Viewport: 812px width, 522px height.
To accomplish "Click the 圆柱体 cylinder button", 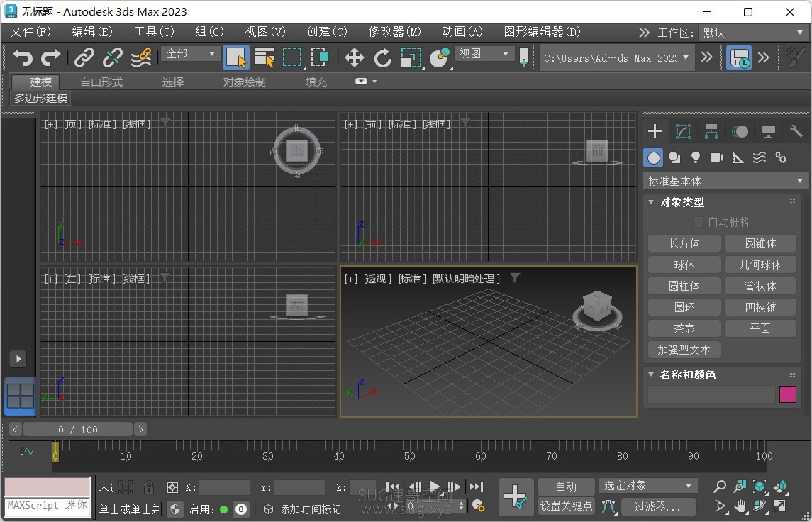I will pyautogui.click(x=684, y=286).
